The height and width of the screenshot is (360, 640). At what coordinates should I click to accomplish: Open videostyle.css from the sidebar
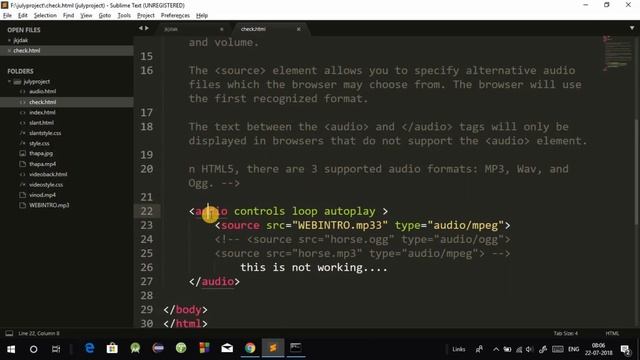(x=46, y=185)
